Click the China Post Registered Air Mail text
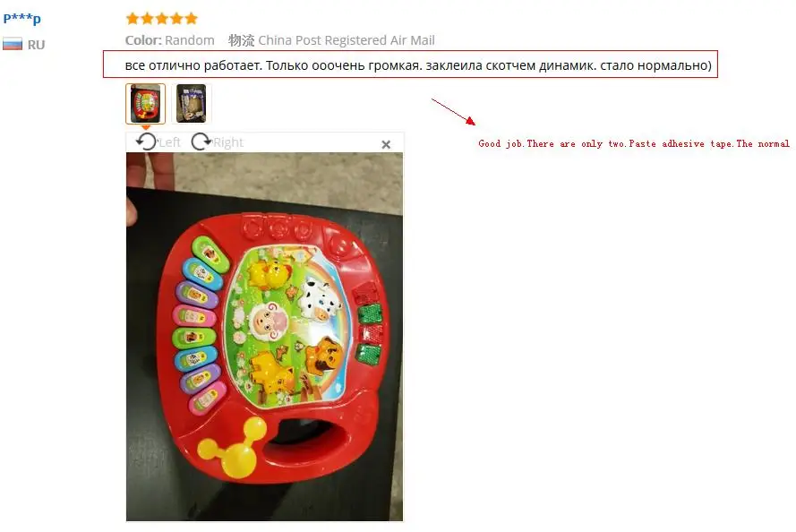Image resolution: width=796 pixels, height=532 pixels. tap(347, 40)
